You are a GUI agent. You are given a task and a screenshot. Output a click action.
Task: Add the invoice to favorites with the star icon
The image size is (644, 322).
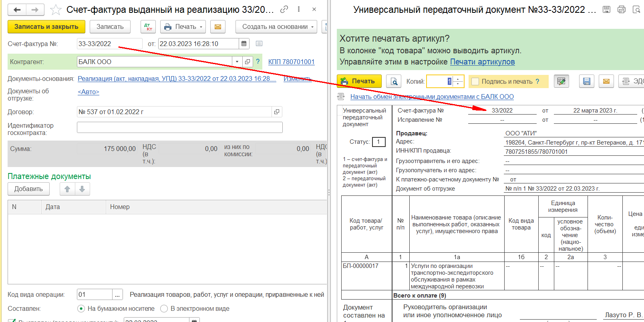pos(56,10)
